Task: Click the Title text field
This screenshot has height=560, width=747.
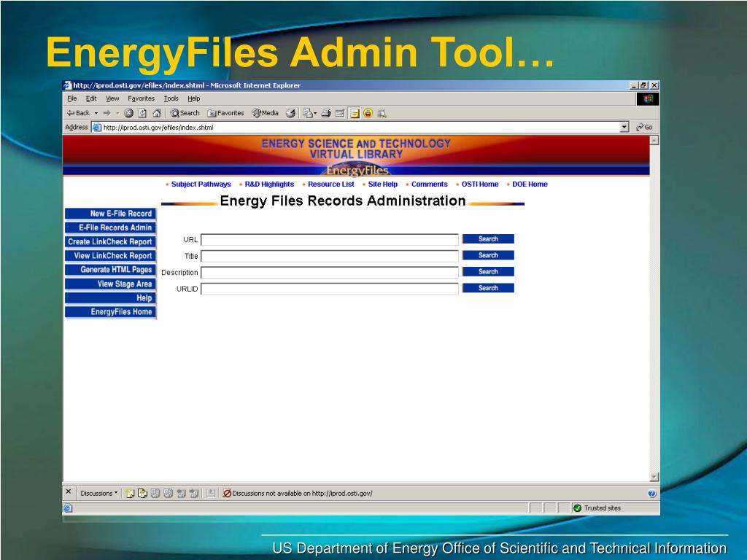Action: point(330,256)
